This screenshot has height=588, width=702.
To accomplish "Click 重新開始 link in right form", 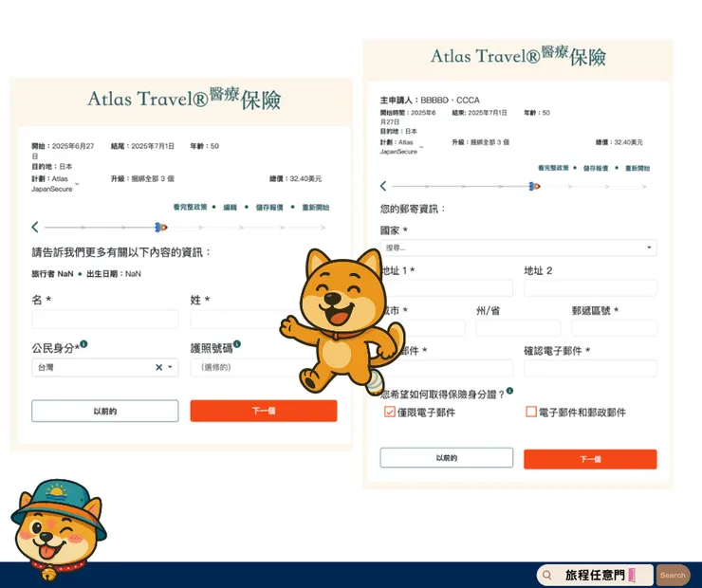I will coord(637,168).
